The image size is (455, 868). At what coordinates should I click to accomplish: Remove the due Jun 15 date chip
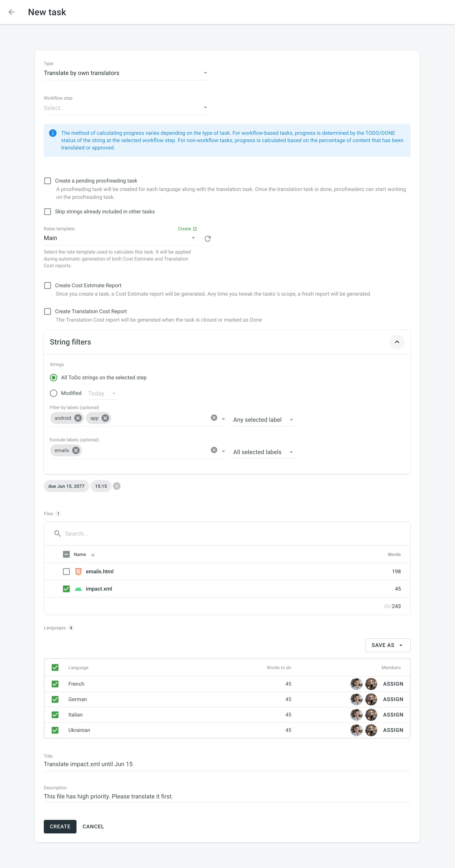pyautogui.click(x=117, y=486)
